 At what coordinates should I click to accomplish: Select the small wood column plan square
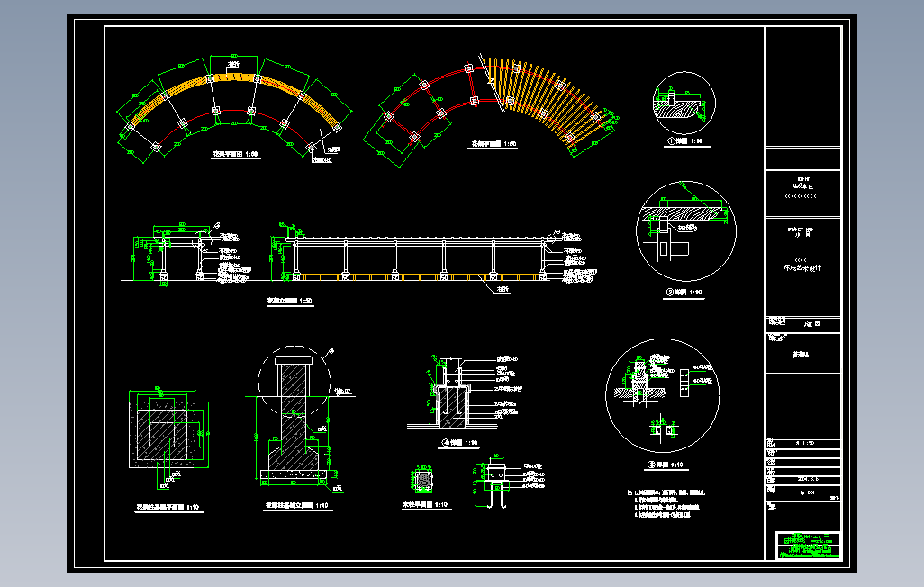click(x=423, y=480)
